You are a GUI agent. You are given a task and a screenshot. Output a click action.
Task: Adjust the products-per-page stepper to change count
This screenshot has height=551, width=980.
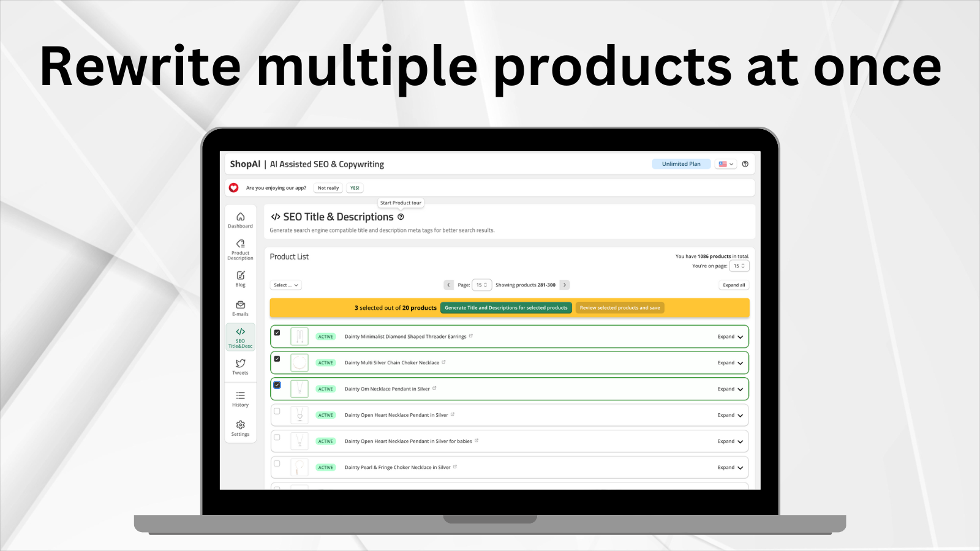click(739, 266)
